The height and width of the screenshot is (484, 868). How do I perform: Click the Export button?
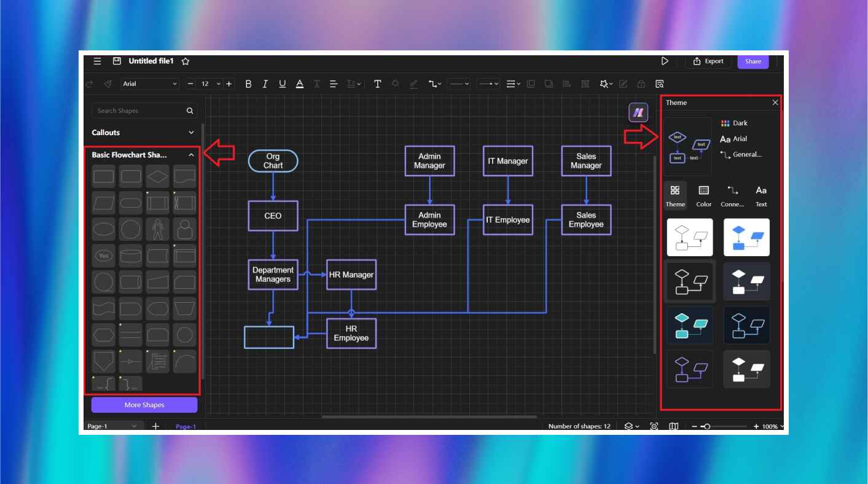point(708,61)
